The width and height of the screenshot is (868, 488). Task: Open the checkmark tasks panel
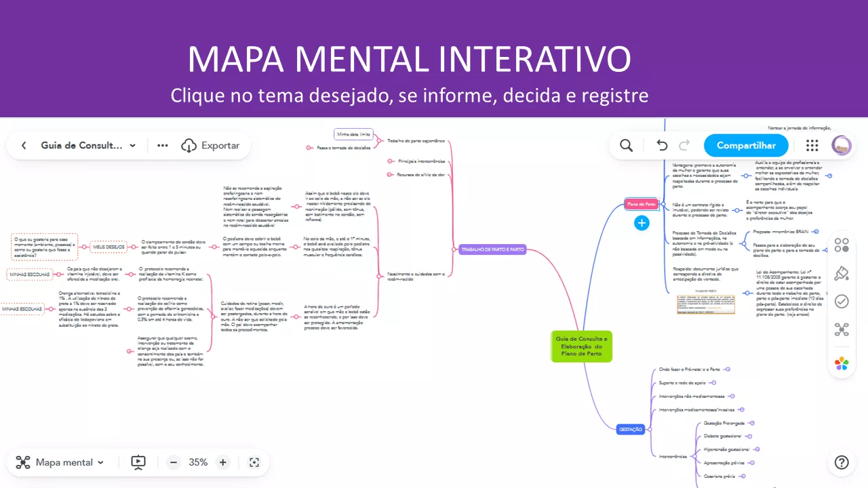coord(842,302)
